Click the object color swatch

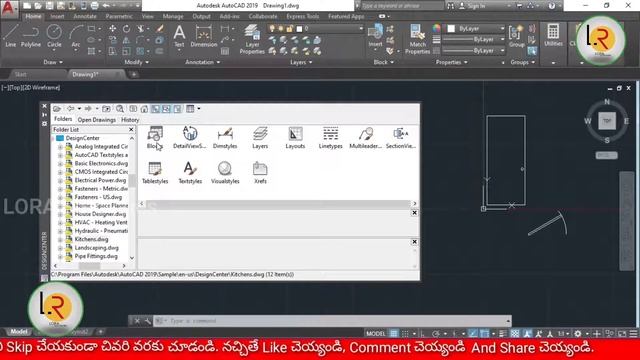click(451, 29)
